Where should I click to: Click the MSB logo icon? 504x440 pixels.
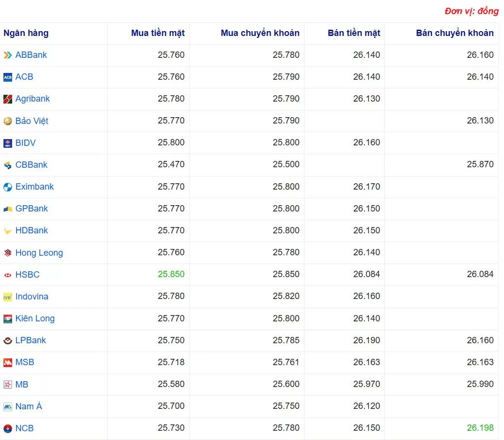coord(8,363)
